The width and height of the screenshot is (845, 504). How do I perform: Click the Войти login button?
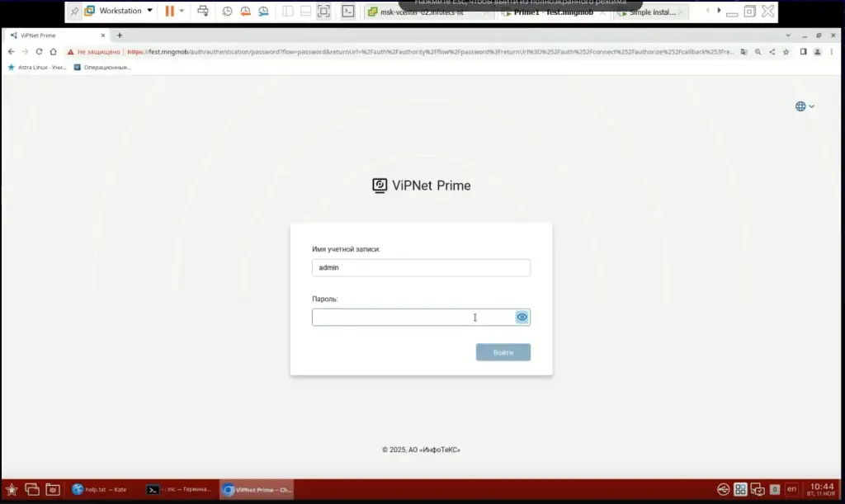pyautogui.click(x=503, y=352)
